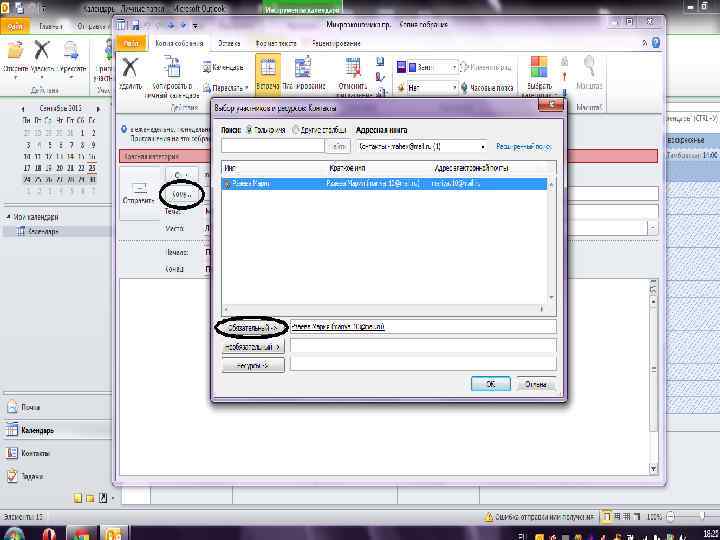Switch to the Review (Рецензирование) tab
Viewport: 720px width, 540px height.
tap(336, 43)
